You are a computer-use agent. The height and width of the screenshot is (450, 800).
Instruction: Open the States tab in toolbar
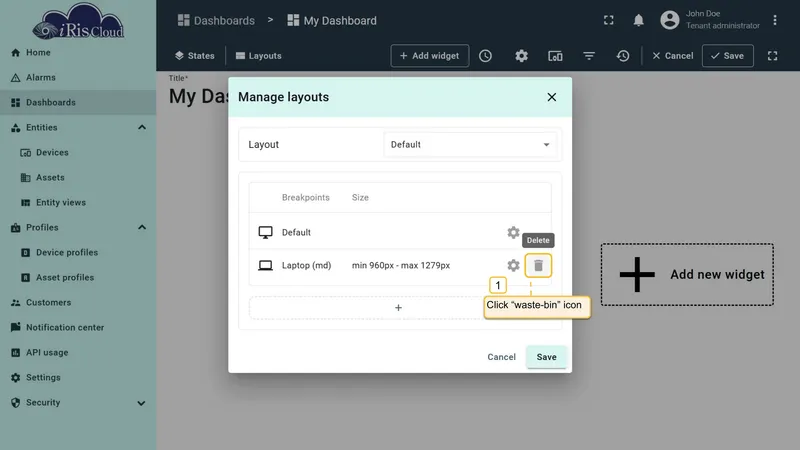point(194,56)
